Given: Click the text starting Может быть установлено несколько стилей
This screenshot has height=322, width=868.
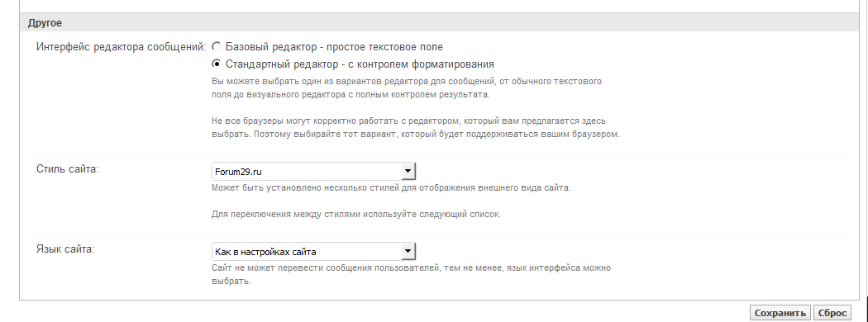Looking at the screenshot, I should pos(391,187).
